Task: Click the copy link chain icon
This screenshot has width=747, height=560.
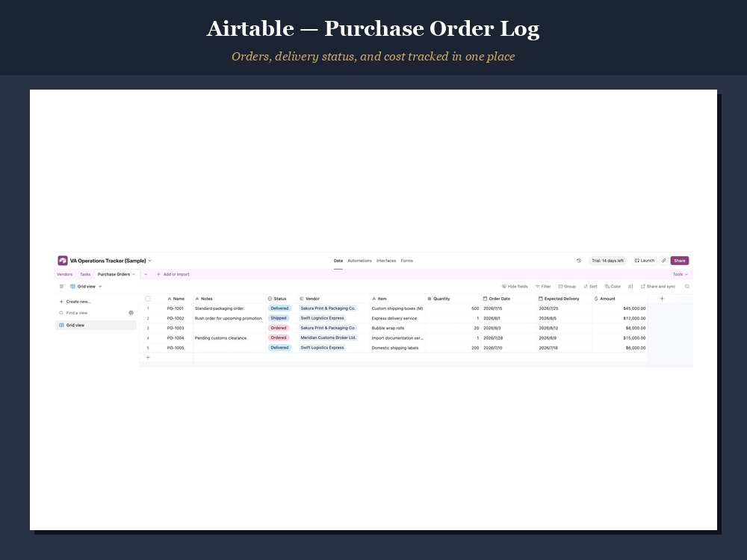Action: [663, 261]
